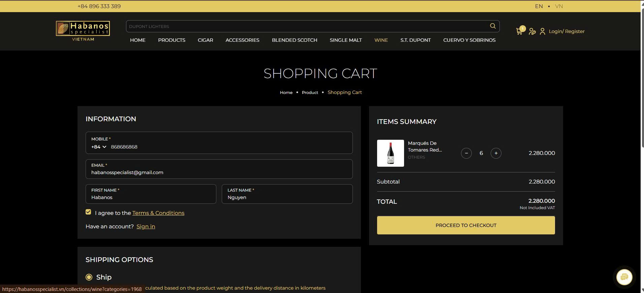Screen dimensions: 644x293
Task: Switch language to VN
Action: [x=559, y=6]
